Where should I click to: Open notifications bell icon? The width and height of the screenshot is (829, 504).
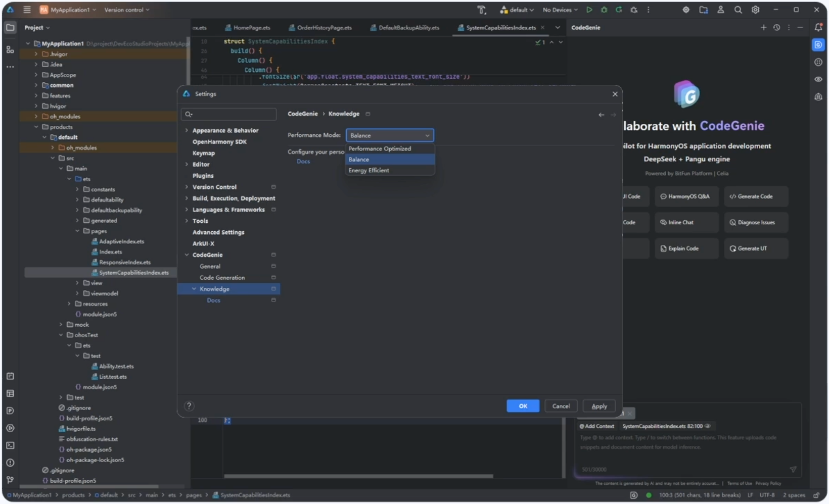pos(818,27)
